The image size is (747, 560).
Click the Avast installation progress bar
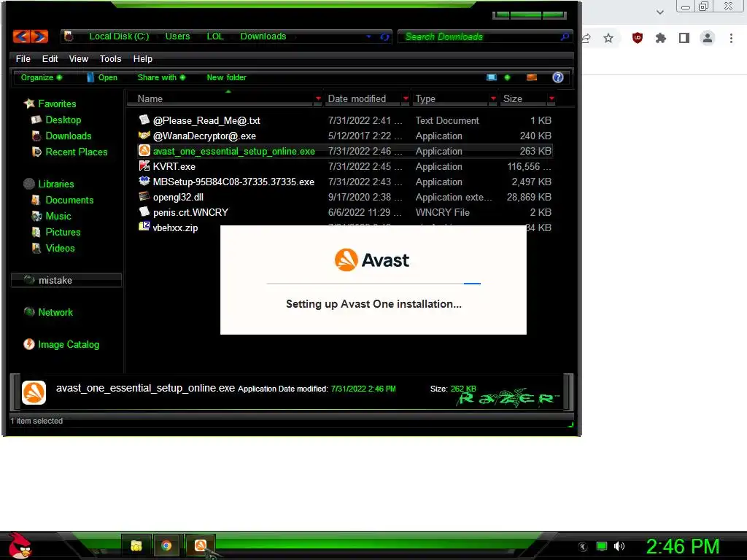point(373,284)
